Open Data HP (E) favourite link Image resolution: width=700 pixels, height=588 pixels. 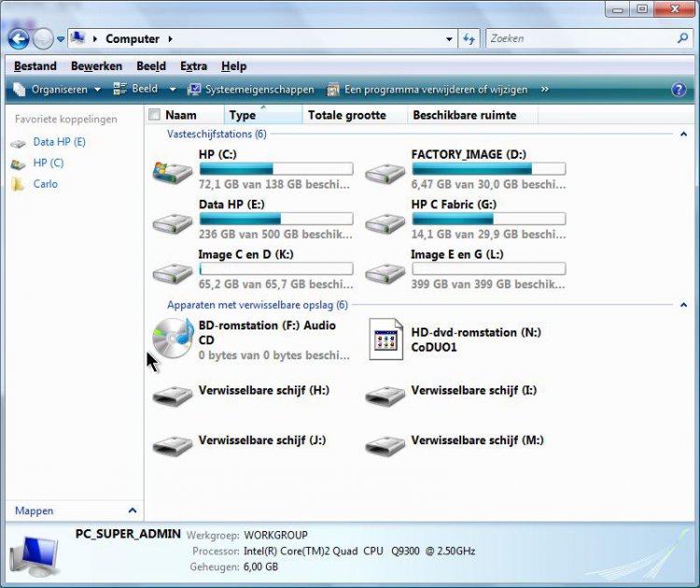pos(60,142)
